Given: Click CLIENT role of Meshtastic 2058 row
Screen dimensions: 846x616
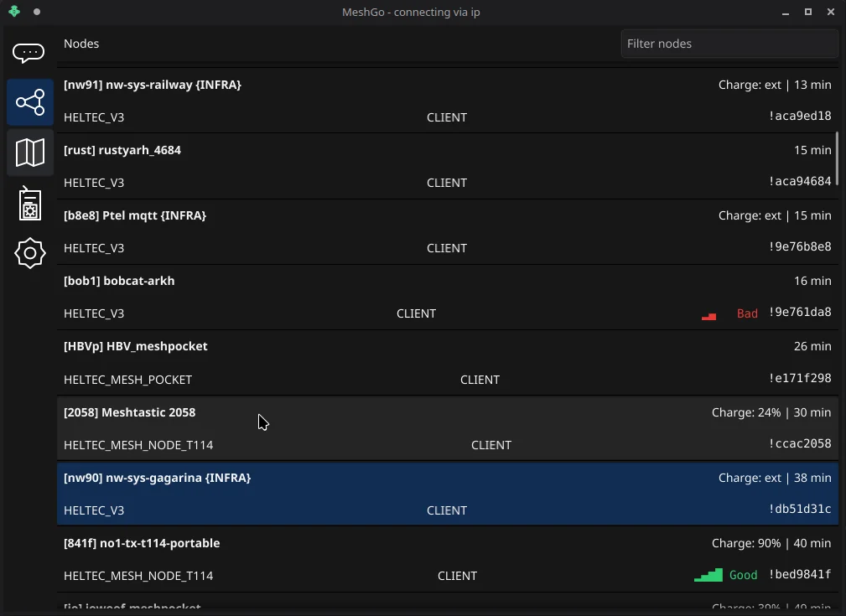Looking at the screenshot, I should point(491,445).
